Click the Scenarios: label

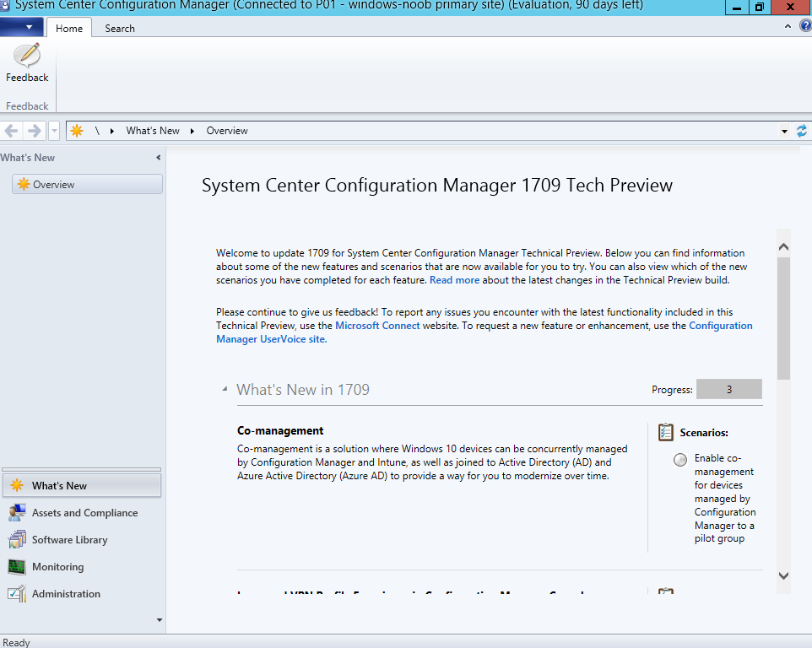[x=704, y=433]
